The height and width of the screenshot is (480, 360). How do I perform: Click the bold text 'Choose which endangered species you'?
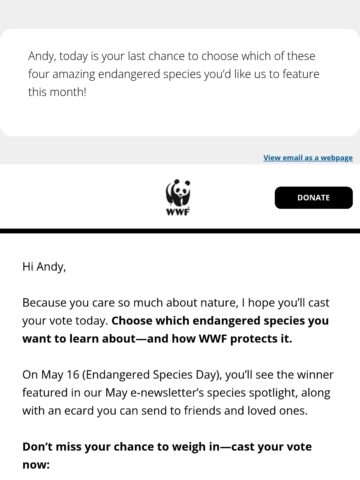click(220, 321)
